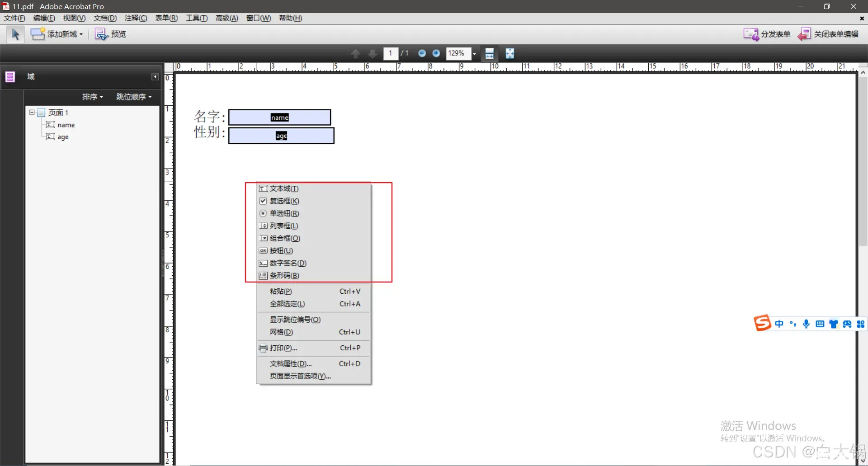Image resolution: width=868 pixels, height=466 pixels.
Task: Open the zoom percentage dropdown arrow
Action: coord(474,54)
